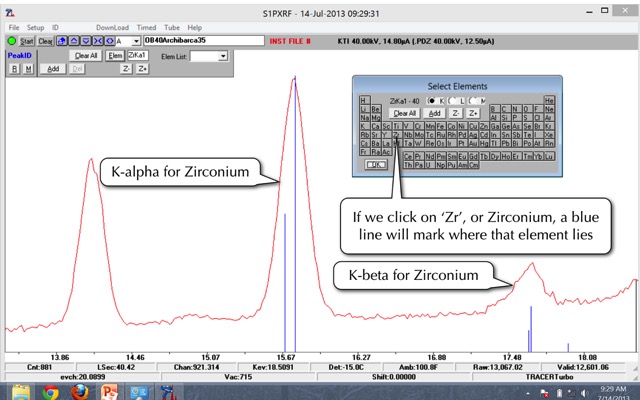
Task: Open the Setup menu
Action: [36, 26]
